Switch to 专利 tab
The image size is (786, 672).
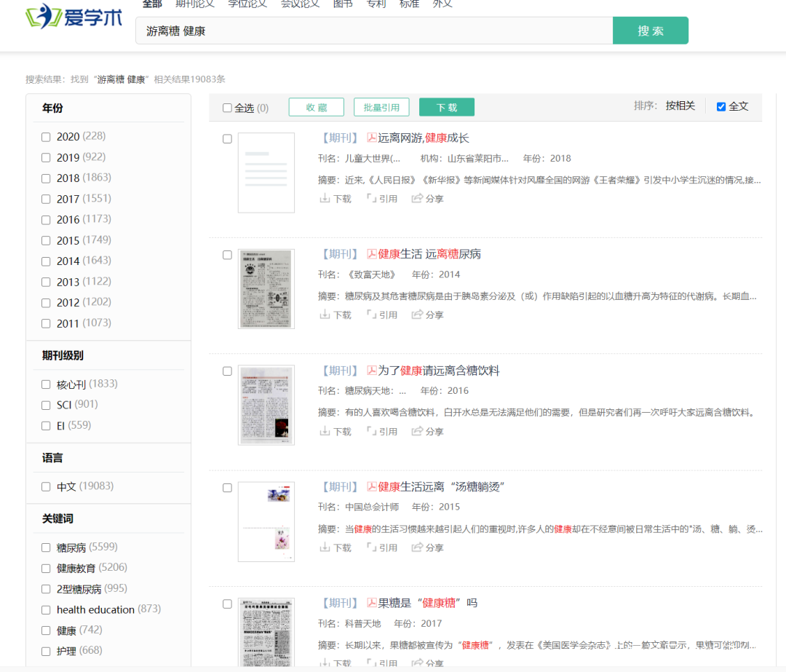coord(376,4)
